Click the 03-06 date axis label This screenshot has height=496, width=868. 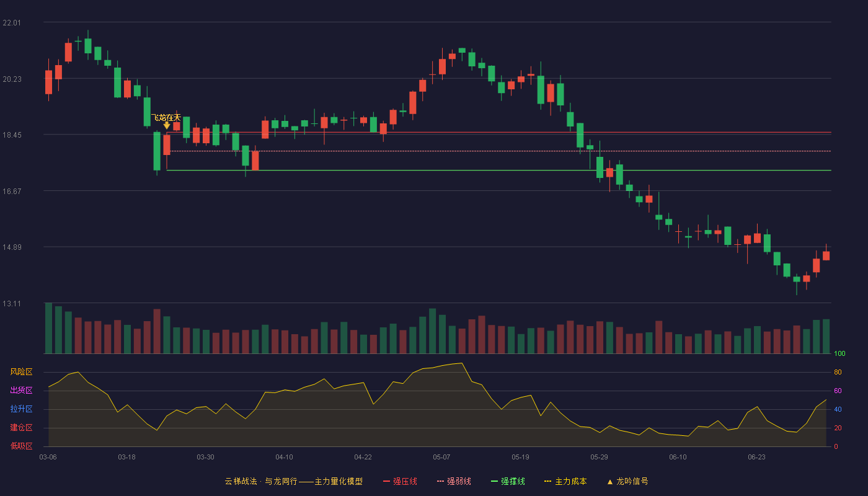48,457
